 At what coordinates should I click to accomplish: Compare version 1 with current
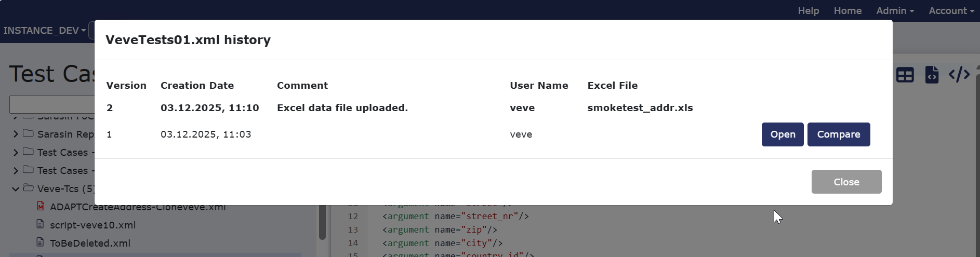839,134
